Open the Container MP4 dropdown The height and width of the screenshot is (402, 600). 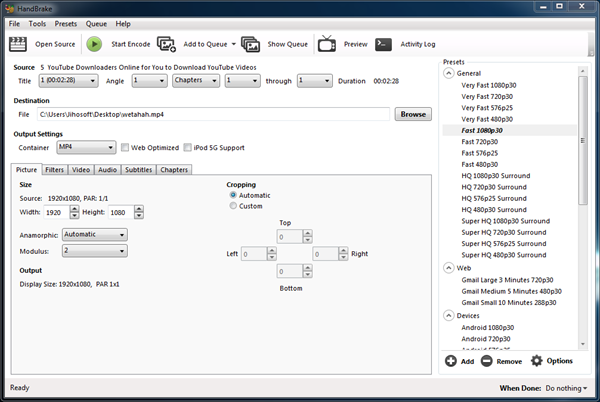point(86,148)
